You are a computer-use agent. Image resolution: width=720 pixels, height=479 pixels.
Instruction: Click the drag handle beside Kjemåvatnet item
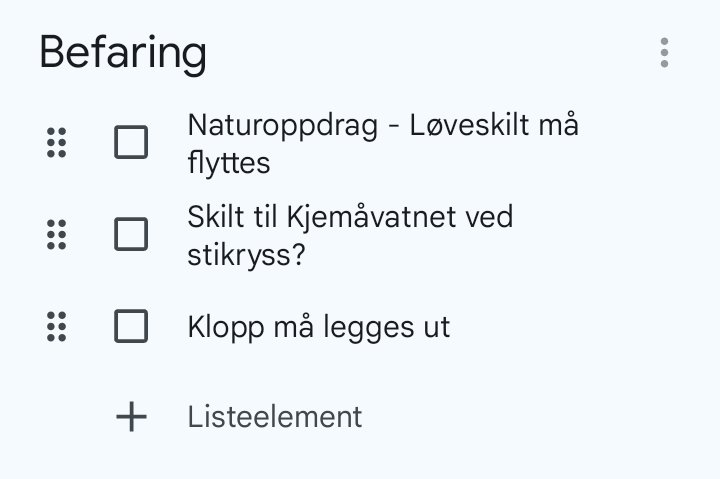coord(57,235)
